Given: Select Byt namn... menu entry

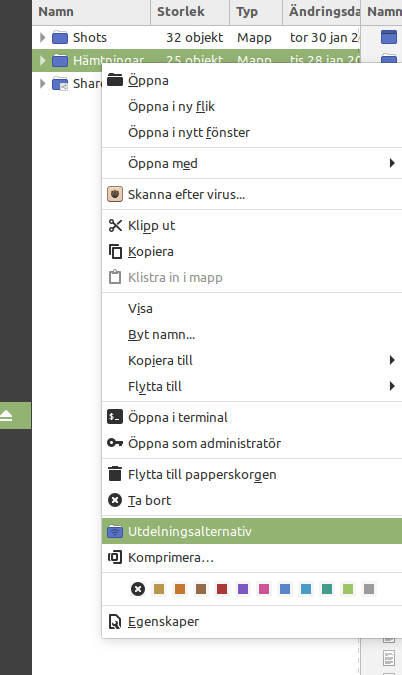Looking at the screenshot, I should click(x=161, y=334).
